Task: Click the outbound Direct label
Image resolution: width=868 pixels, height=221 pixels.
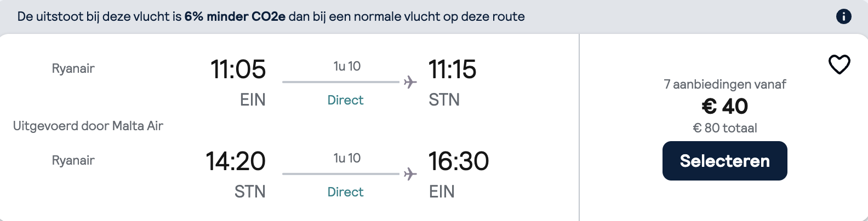Action: [345, 100]
